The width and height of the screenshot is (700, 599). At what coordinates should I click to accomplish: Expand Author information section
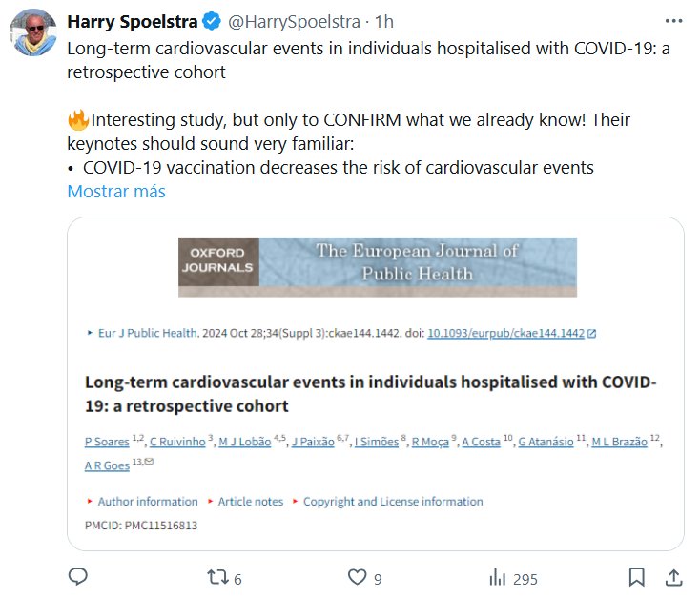tap(147, 502)
